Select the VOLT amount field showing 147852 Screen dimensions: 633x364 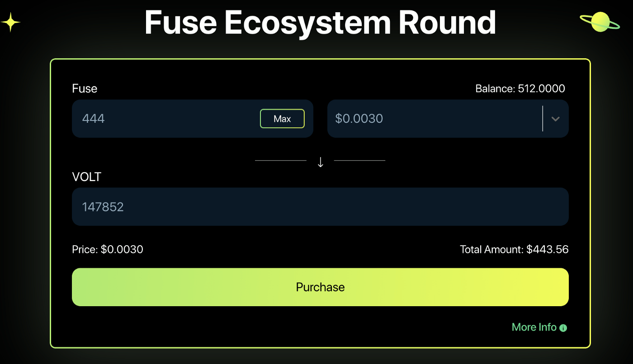[x=320, y=206]
